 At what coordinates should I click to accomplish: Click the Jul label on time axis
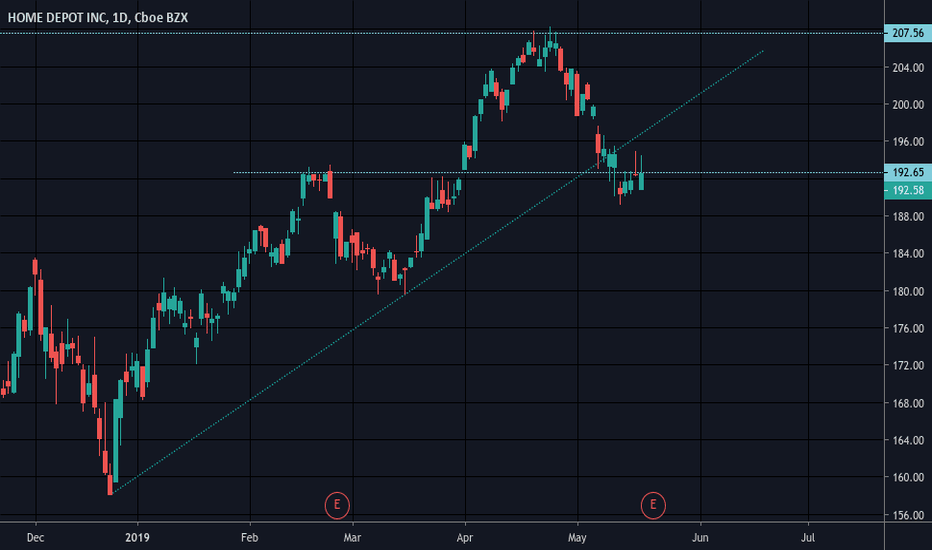808,538
